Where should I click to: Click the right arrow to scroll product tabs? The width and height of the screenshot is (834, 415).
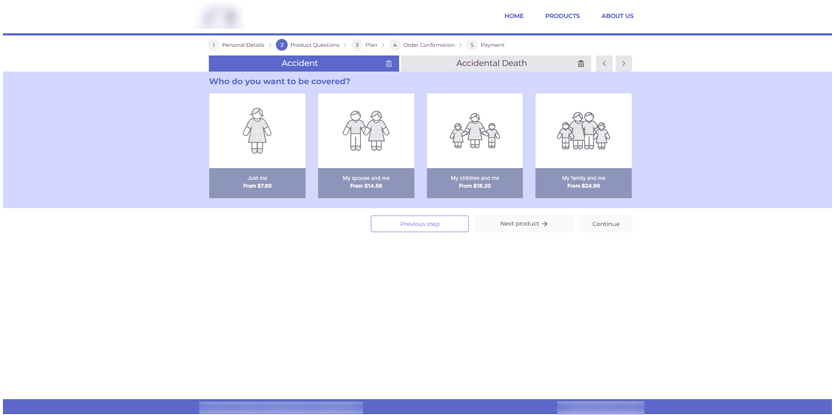[x=624, y=64]
